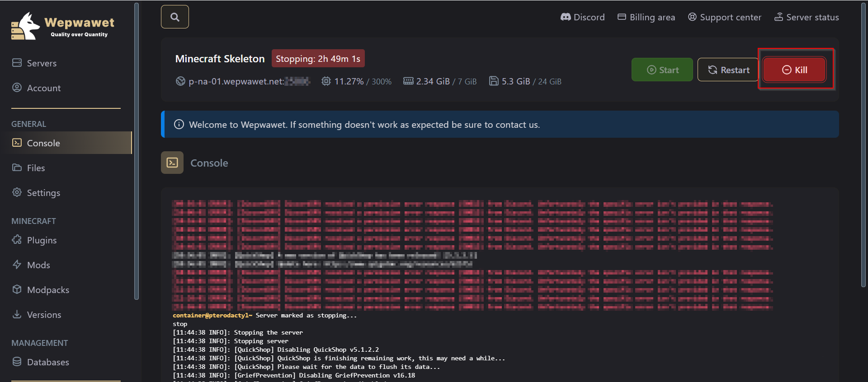The height and width of the screenshot is (382, 868).
Task: Click the Support center lifebuoy icon
Action: pos(692,17)
